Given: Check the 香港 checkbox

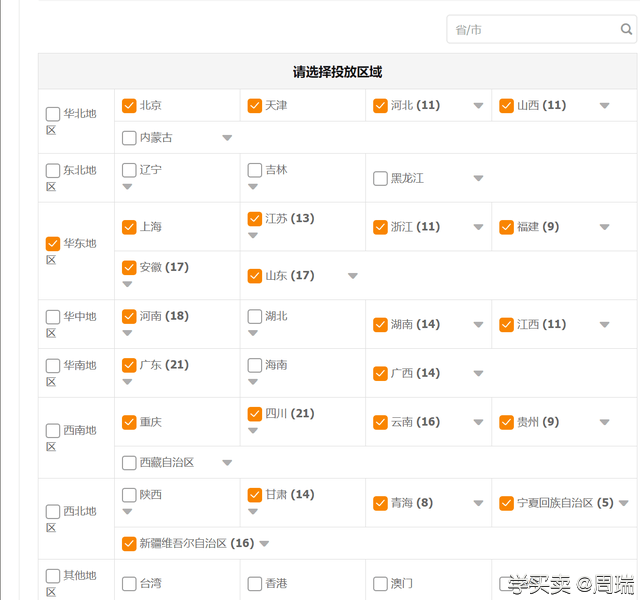Looking at the screenshot, I should 255,584.
